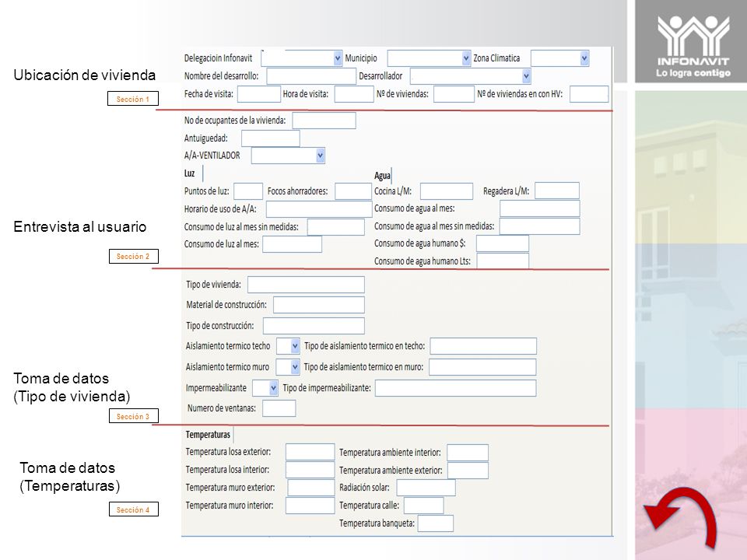Click the Ubicación de vivienda heading
747x560 pixels.
pos(84,75)
